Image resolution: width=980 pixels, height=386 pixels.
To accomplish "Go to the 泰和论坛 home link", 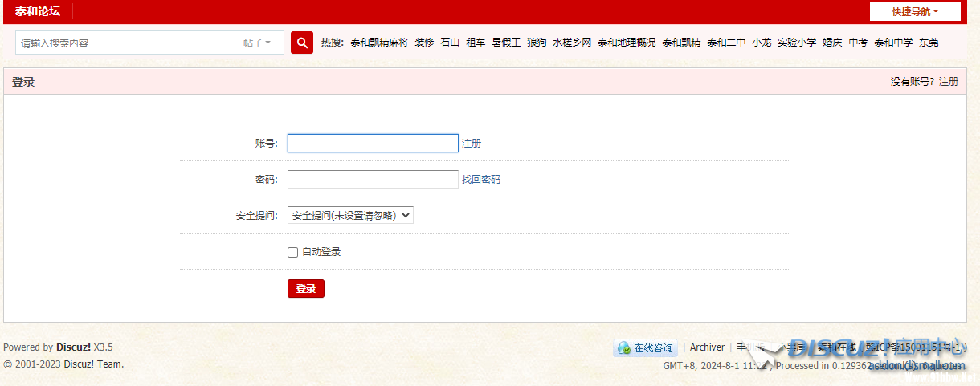I will click(x=37, y=11).
